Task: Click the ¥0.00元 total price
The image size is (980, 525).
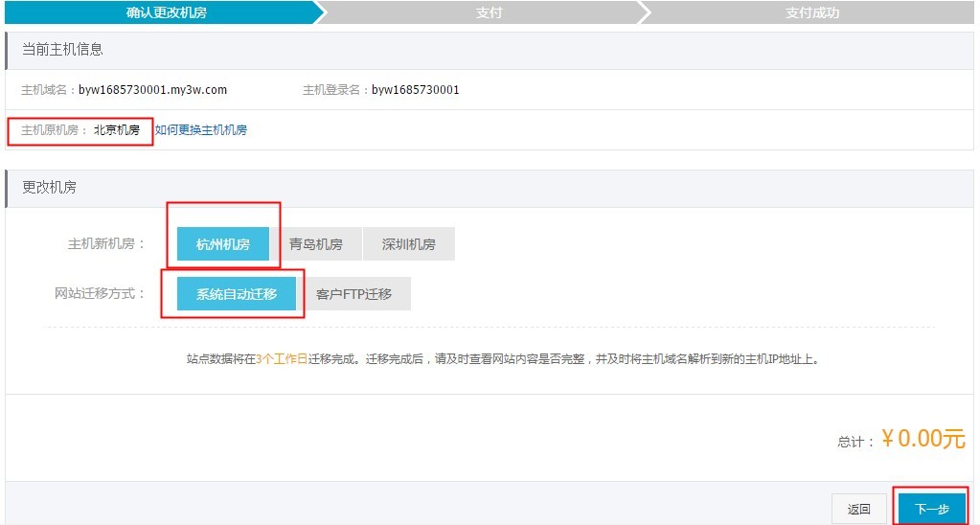Action: (923, 440)
